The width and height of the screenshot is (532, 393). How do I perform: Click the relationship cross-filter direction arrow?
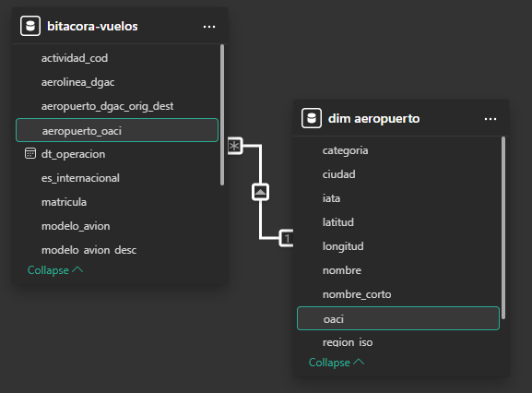260,192
